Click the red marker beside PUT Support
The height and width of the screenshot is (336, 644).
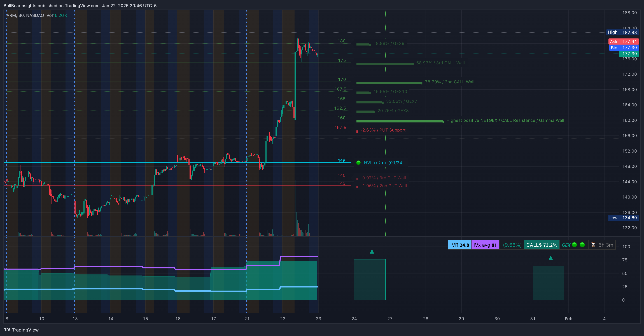(357, 131)
